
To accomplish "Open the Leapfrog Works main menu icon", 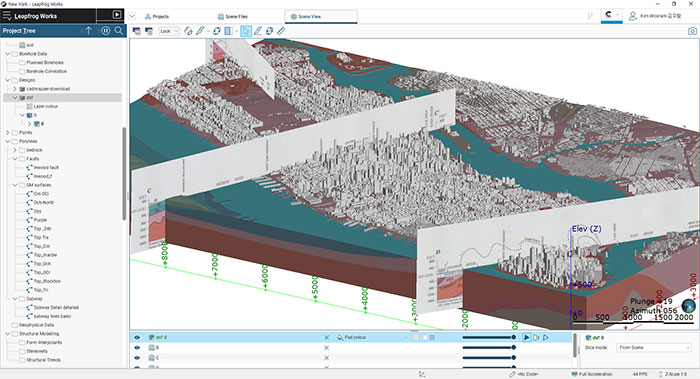I will tap(7, 16).
